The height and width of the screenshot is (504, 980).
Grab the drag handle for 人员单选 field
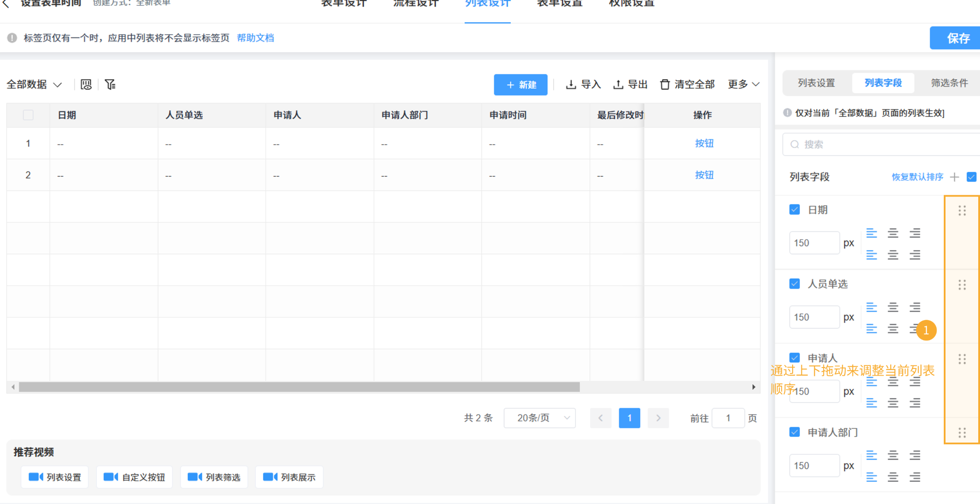[962, 285]
